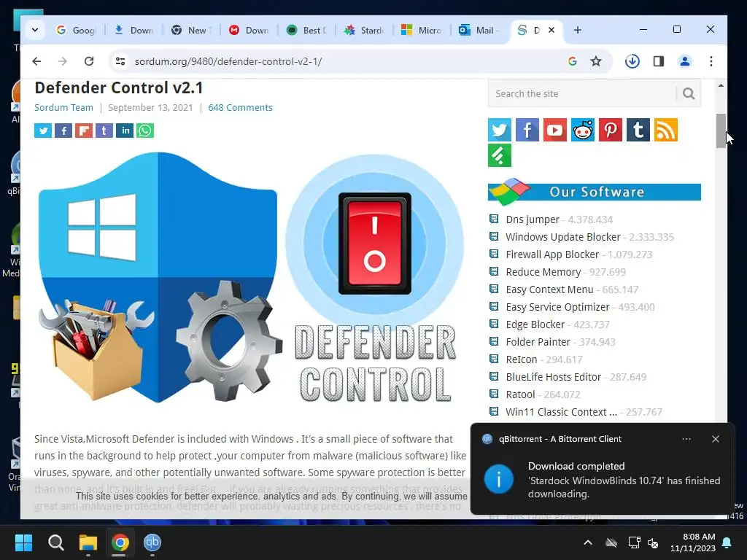The image size is (747, 560).
Task: Open the 648 Comments link
Action: tap(240, 108)
